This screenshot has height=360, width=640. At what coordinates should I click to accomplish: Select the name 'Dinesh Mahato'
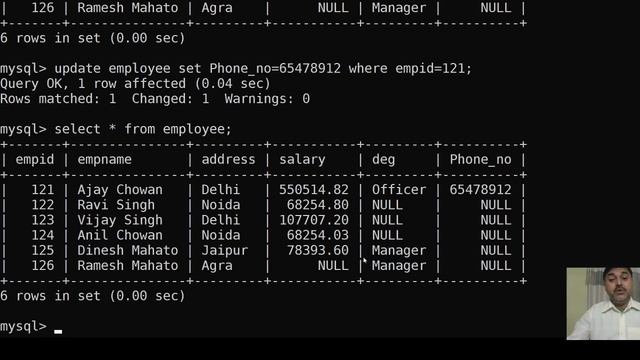click(128, 250)
